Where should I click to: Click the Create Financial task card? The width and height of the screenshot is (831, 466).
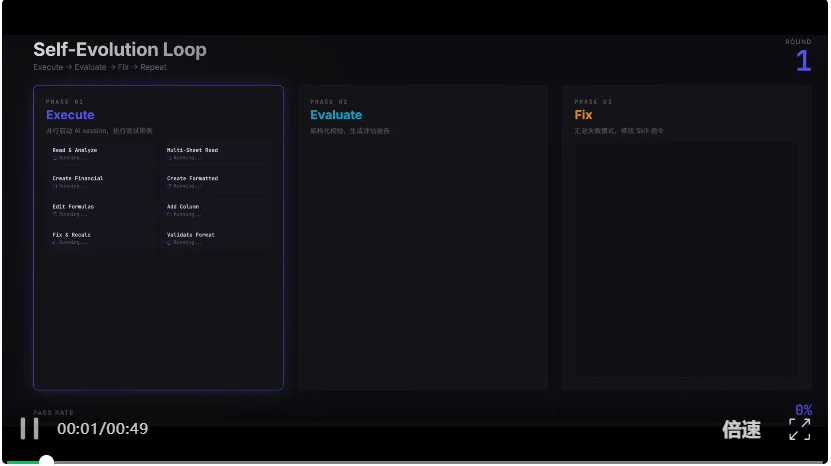101,181
